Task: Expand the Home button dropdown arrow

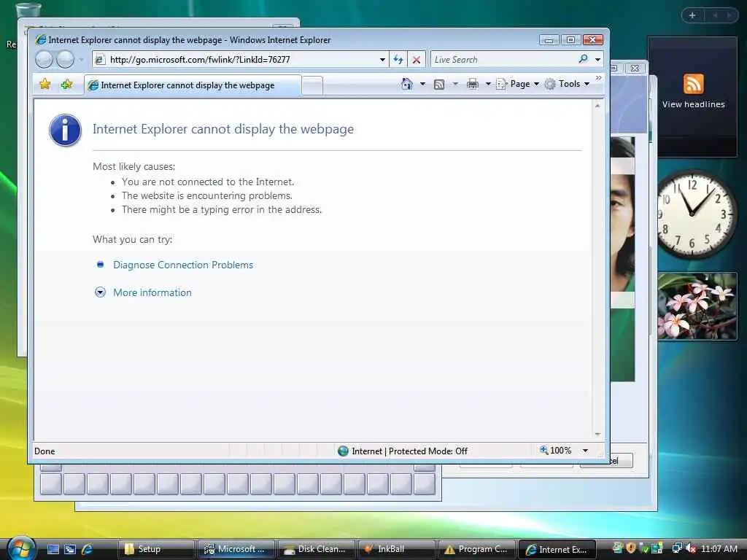Action: pos(422,84)
